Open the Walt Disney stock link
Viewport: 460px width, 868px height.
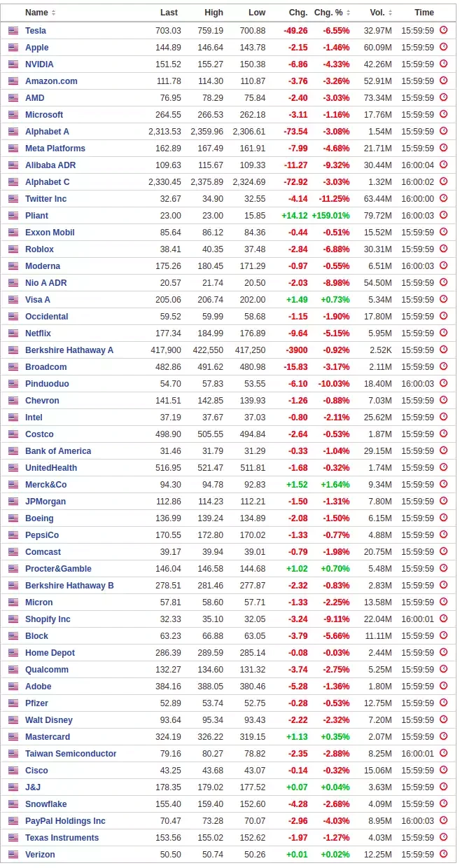point(49,720)
